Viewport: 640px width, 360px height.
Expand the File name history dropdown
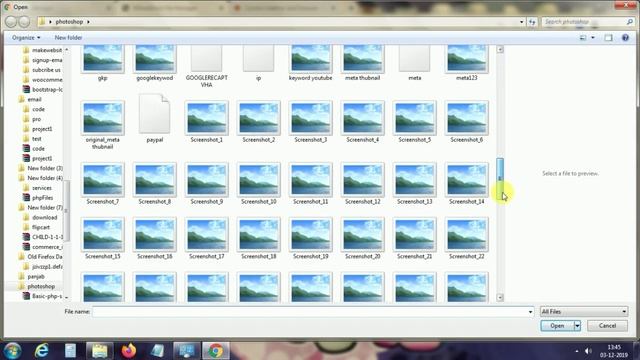point(530,312)
